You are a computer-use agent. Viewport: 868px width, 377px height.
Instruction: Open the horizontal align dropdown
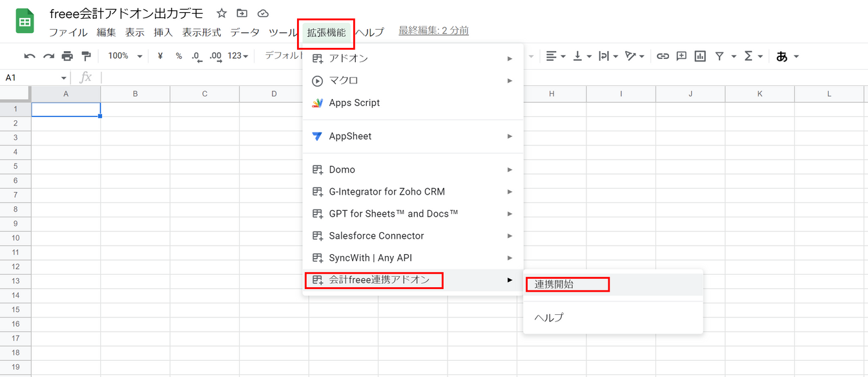555,56
